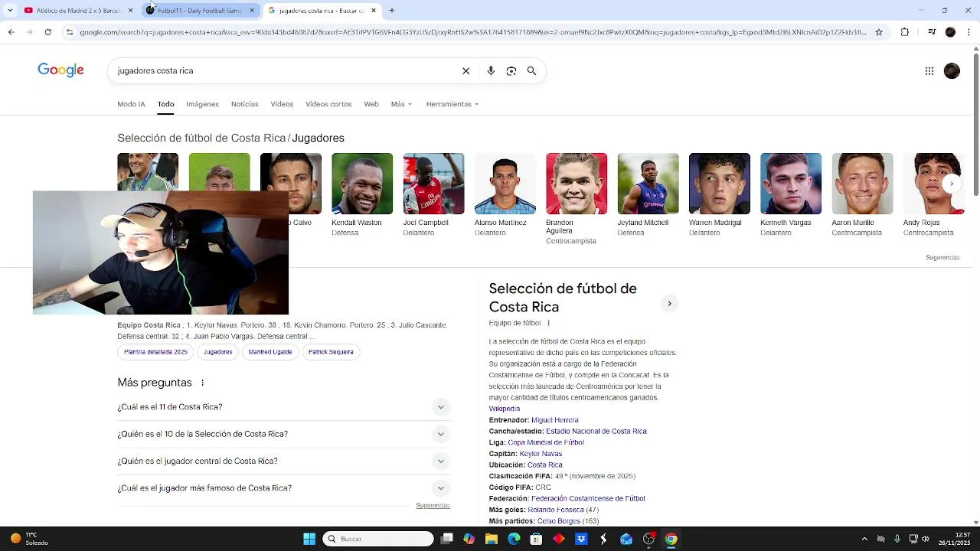Close the Atlético de Madrid tab
Image resolution: width=980 pixels, height=551 pixels.
[130, 11]
